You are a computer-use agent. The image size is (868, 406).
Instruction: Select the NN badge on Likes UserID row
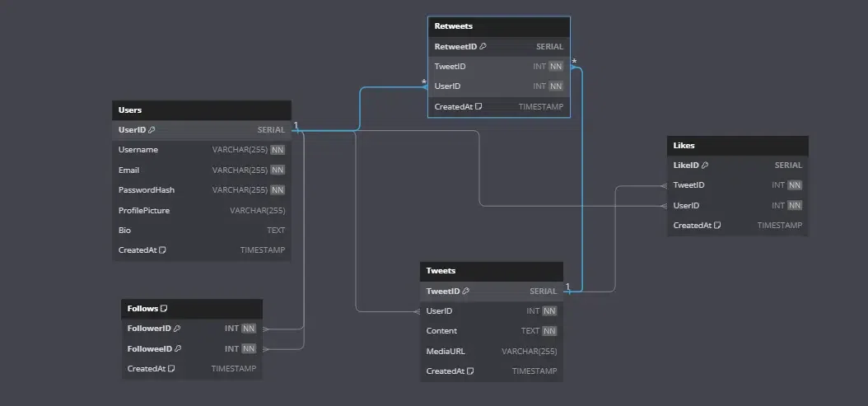click(x=795, y=206)
